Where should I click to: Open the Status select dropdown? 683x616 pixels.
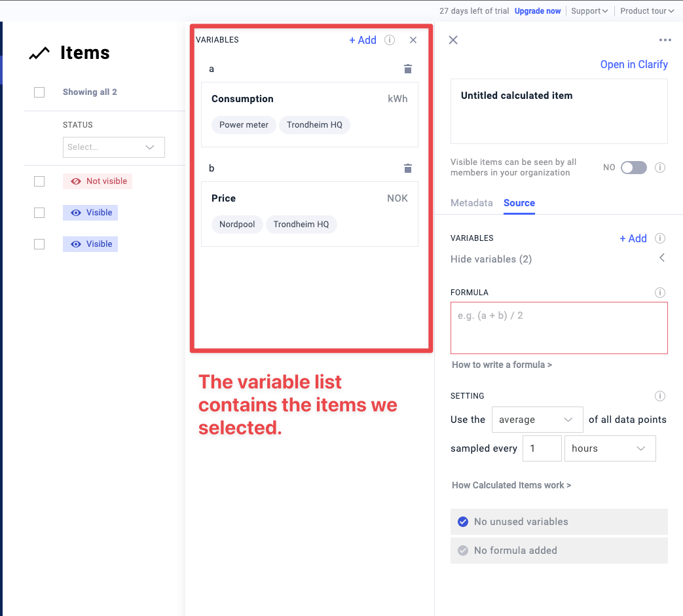pos(114,147)
